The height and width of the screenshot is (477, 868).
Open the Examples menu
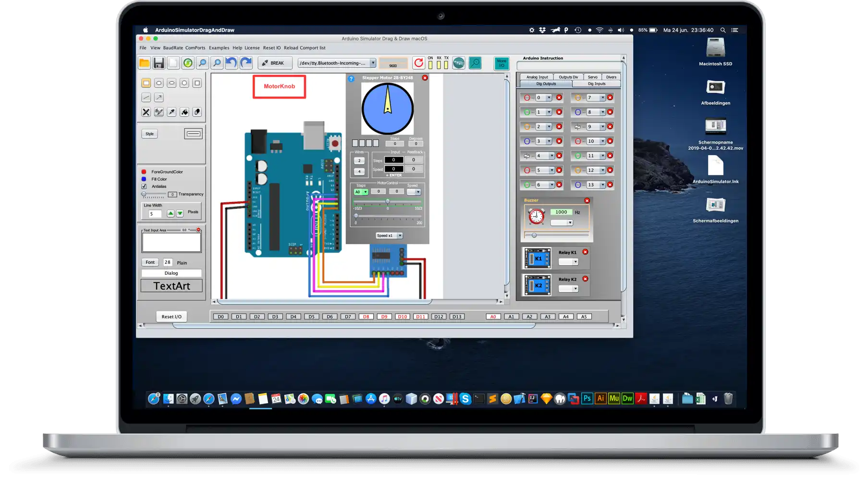[219, 48]
